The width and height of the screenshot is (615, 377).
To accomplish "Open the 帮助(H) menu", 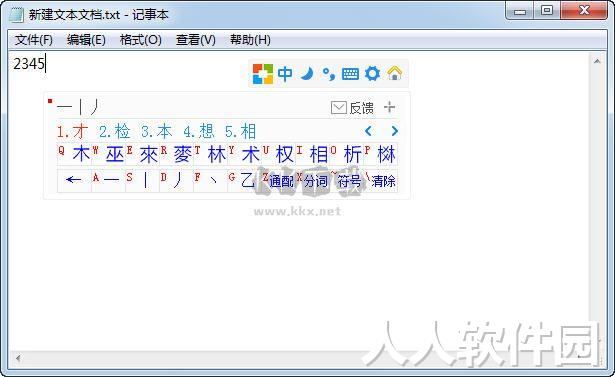I will [250, 40].
